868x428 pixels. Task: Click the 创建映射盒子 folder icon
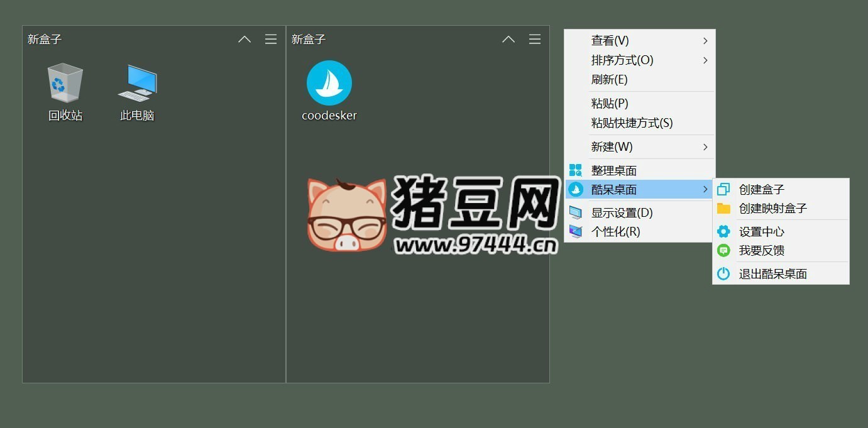(723, 208)
